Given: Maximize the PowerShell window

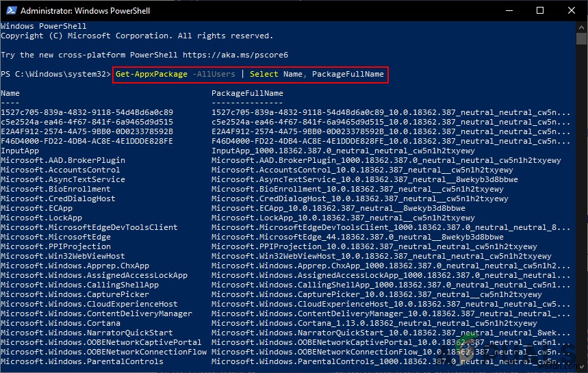Looking at the screenshot, I should 540,10.
